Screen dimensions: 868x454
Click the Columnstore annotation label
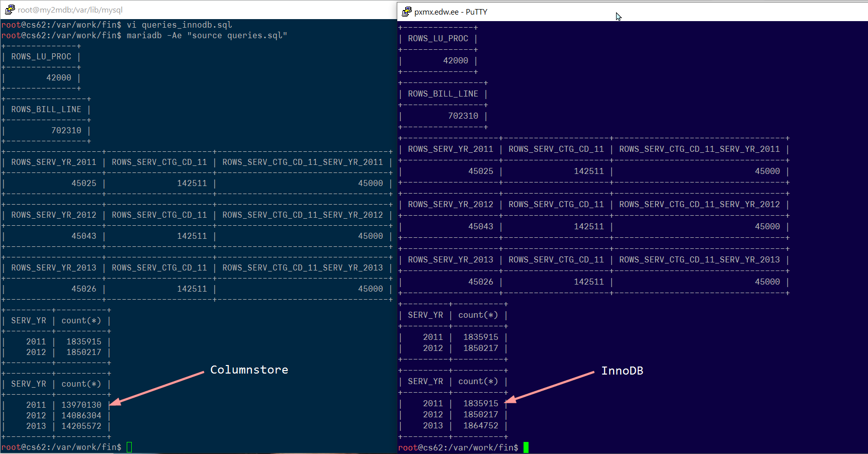point(249,370)
